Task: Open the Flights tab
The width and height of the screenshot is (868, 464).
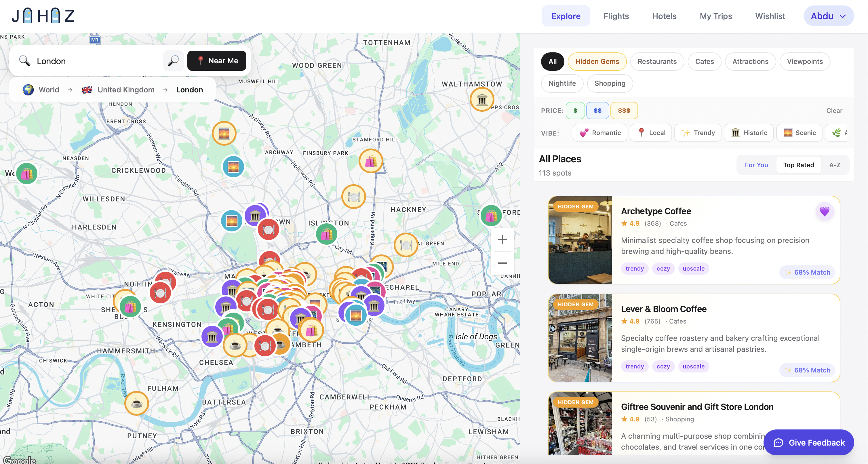Action: tap(616, 16)
